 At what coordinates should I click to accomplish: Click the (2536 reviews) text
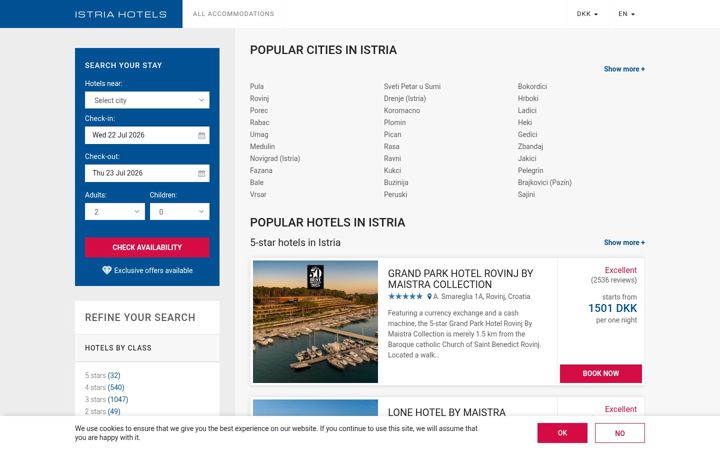(613, 280)
